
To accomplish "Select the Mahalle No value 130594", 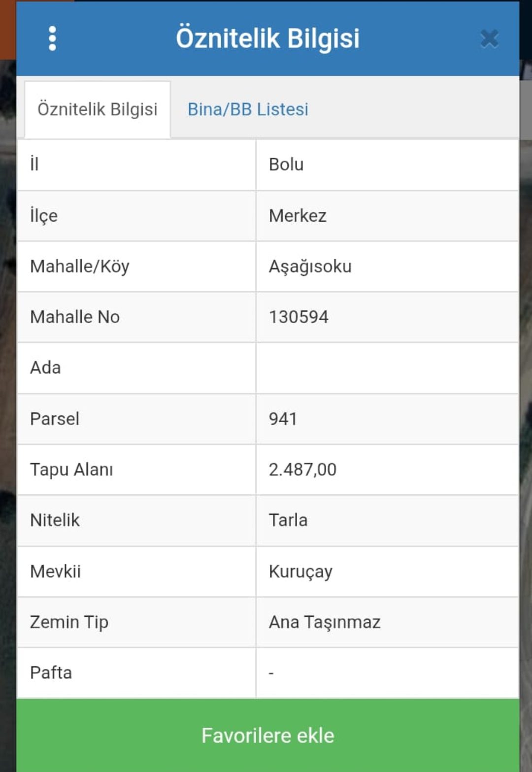I will 299,317.
